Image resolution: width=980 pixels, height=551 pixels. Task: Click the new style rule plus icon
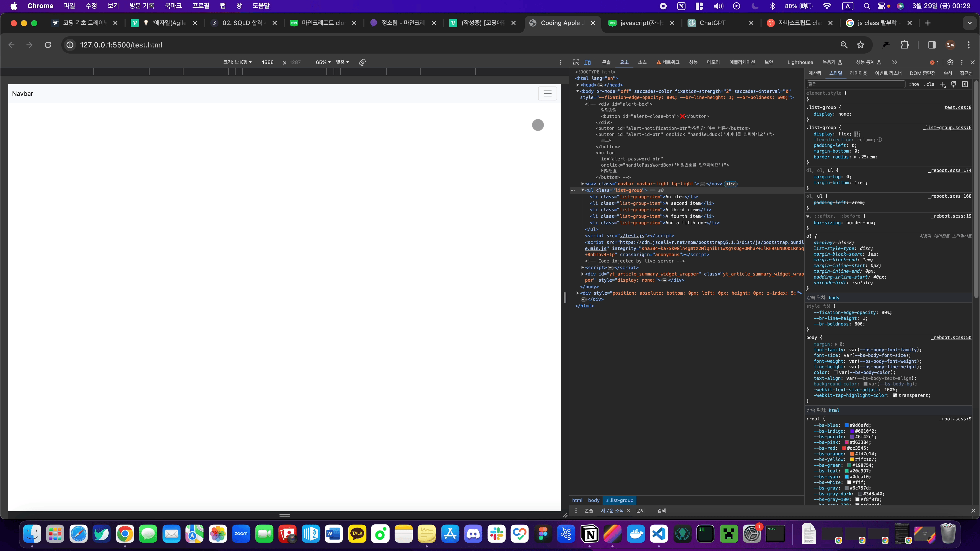coord(942,84)
